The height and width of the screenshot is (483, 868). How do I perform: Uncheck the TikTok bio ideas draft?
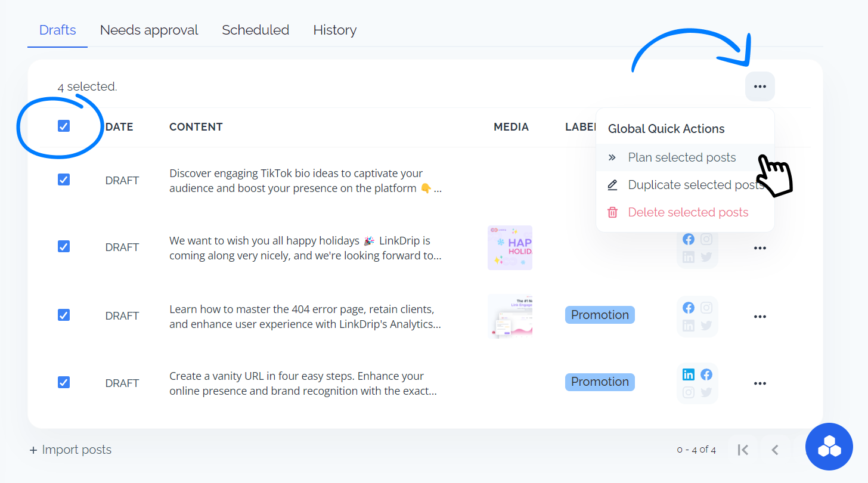pos(64,179)
